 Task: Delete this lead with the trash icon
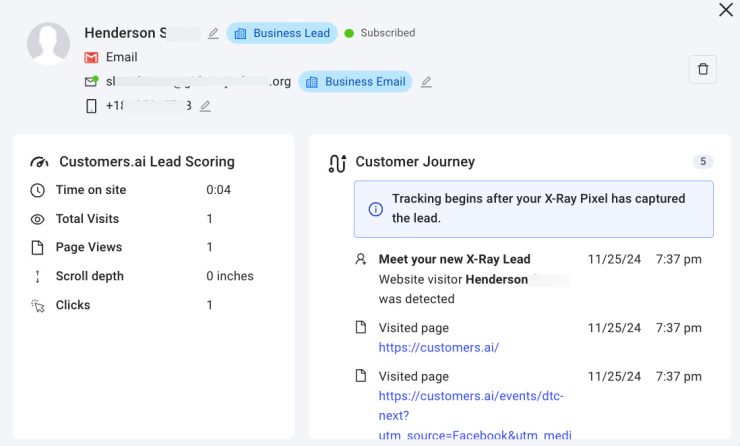coord(703,69)
